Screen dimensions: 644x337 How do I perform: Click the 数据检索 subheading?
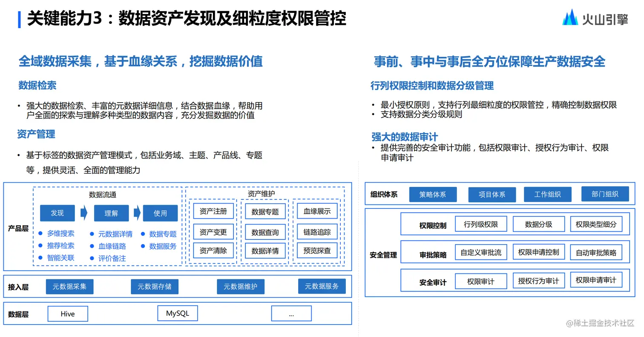37,85
